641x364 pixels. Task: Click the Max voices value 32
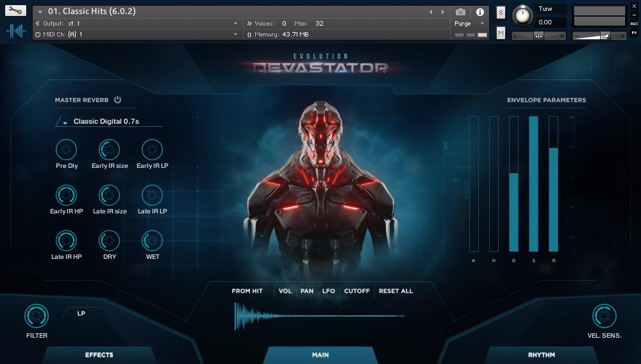[319, 24]
